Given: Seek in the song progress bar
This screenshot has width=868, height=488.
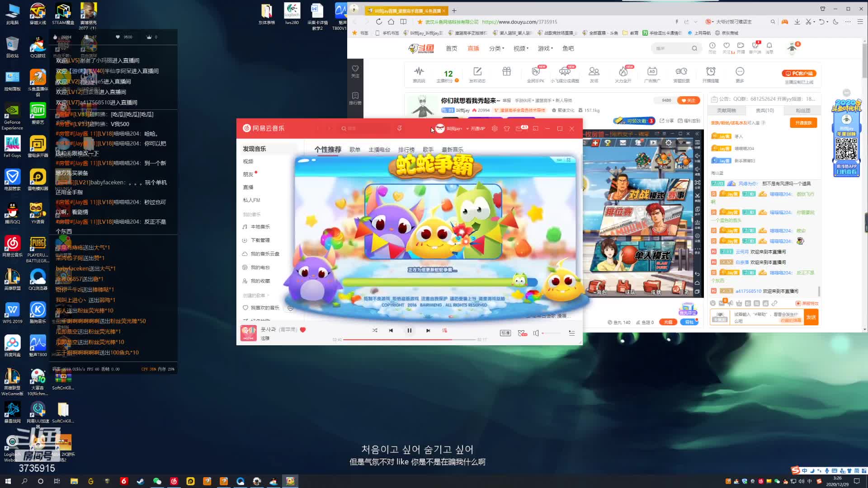Looking at the screenshot, I should [409, 339].
